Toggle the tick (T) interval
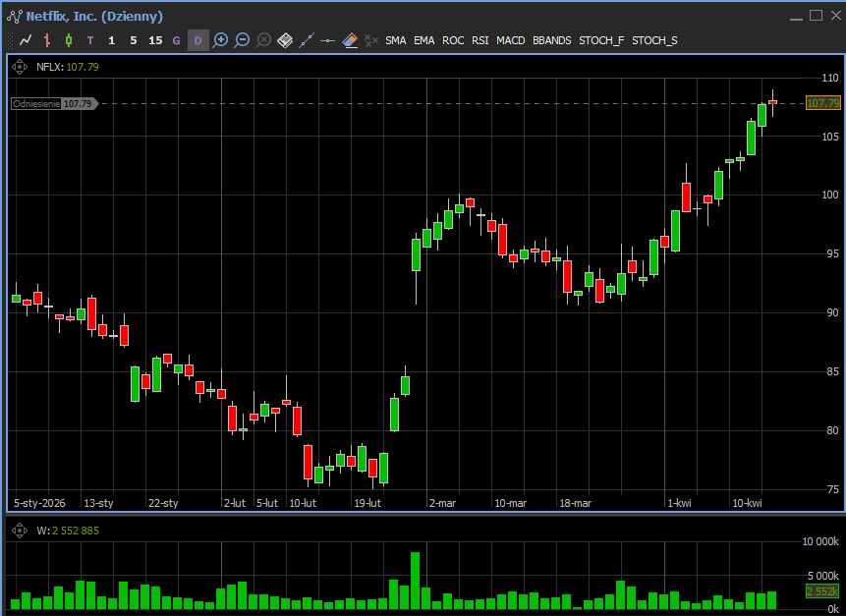The height and width of the screenshot is (616, 846). [x=90, y=40]
